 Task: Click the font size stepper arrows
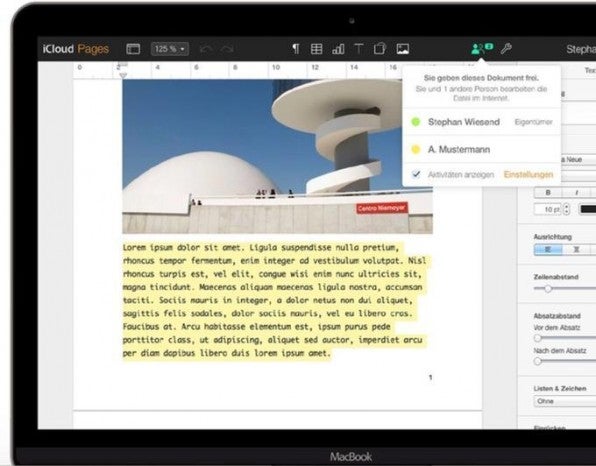tap(567, 209)
